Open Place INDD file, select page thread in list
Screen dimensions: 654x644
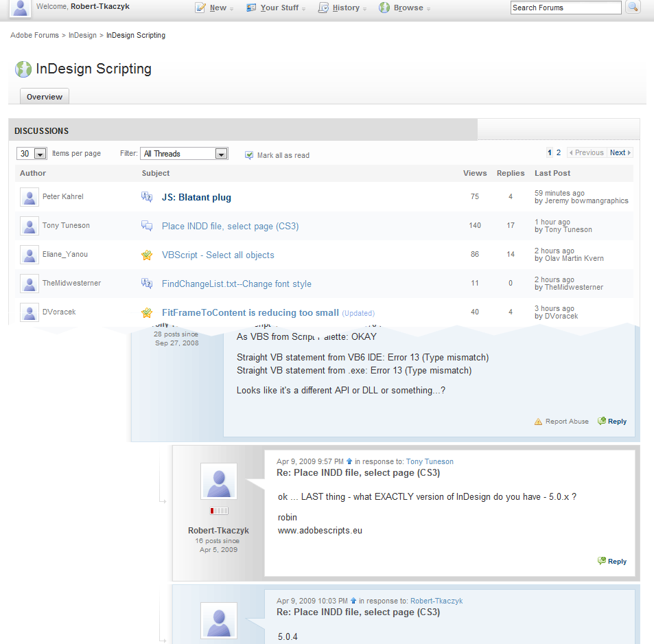230,226
